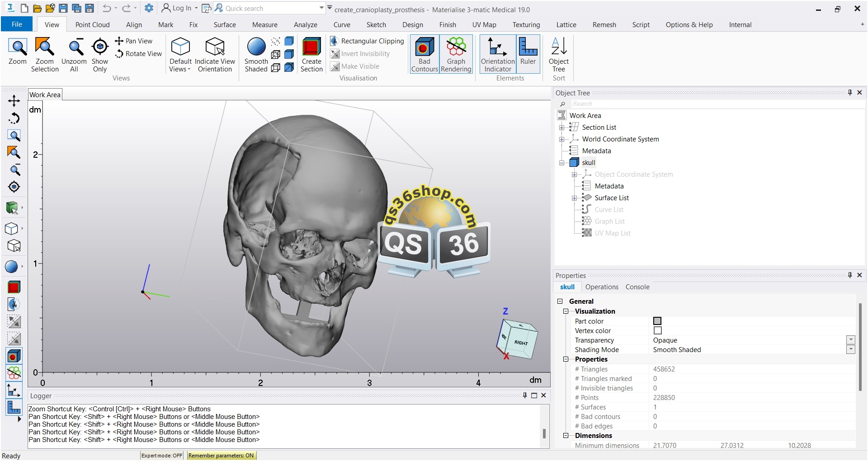Toggle Expert mode OFF status
This screenshot has height=461, width=868.
[162, 455]
